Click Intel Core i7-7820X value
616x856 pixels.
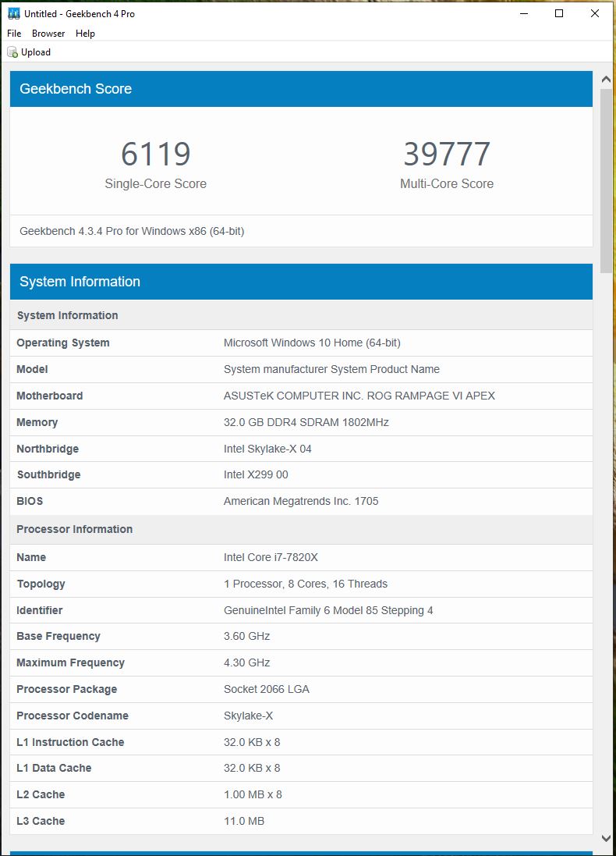click(x=271, y=557)
